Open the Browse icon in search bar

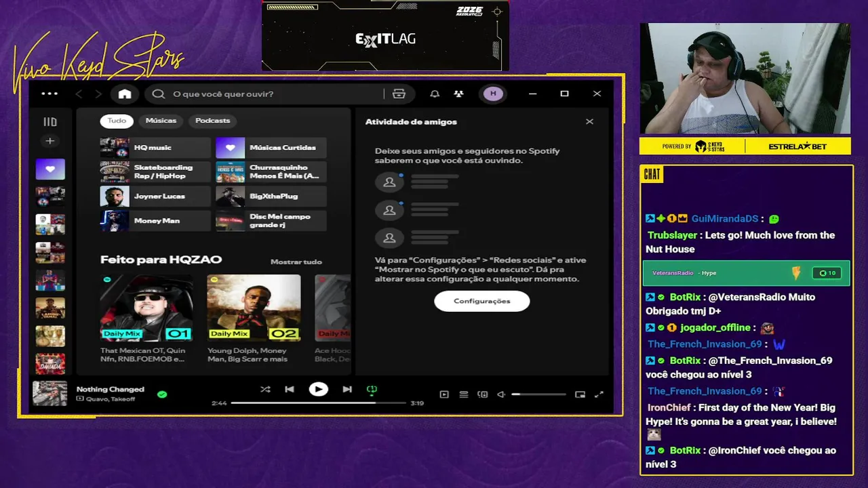click(x=399, y=94)
